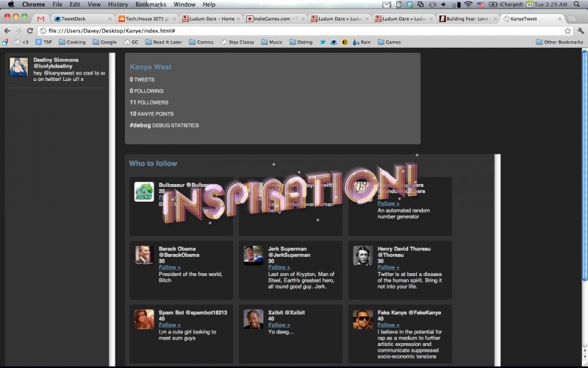Open the Dating bookmarks folder
The height and width of the screenshot is (368, 588).
[x=301, y=42]
